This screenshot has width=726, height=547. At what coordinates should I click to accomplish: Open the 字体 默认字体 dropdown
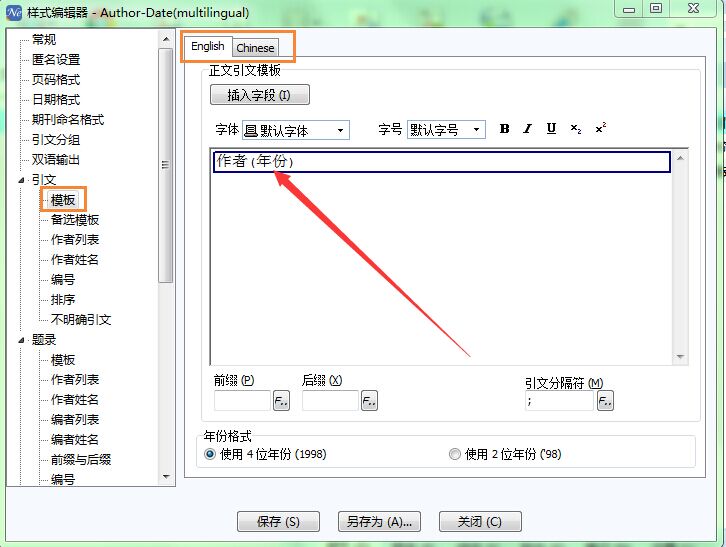coord(296,130)
